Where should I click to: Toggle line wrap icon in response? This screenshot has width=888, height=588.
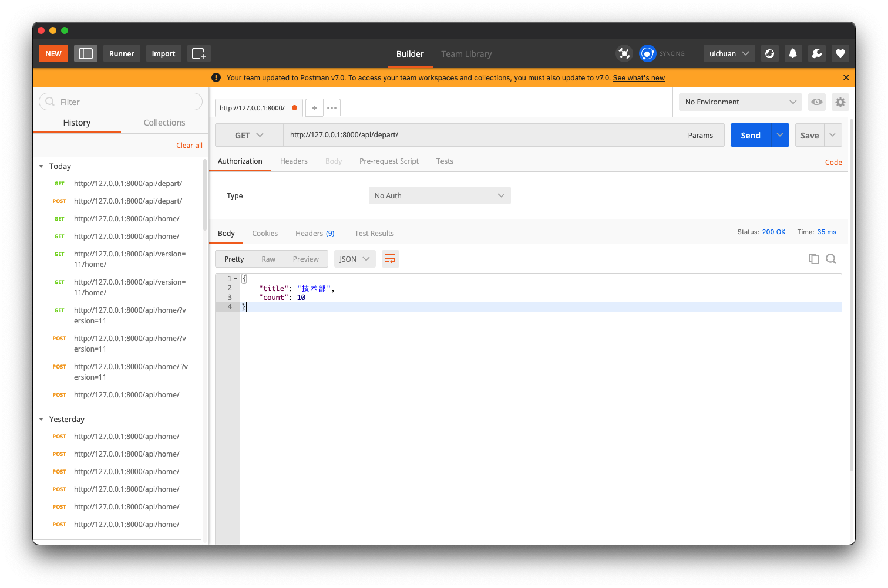[391, 259]
